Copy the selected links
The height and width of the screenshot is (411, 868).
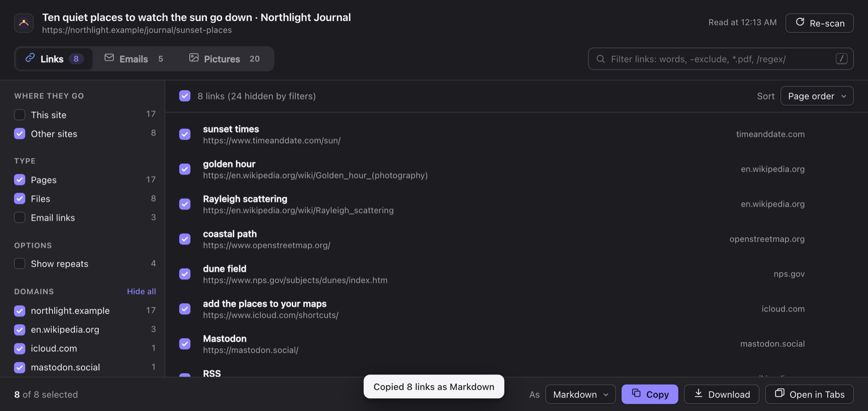pos(650,395)
